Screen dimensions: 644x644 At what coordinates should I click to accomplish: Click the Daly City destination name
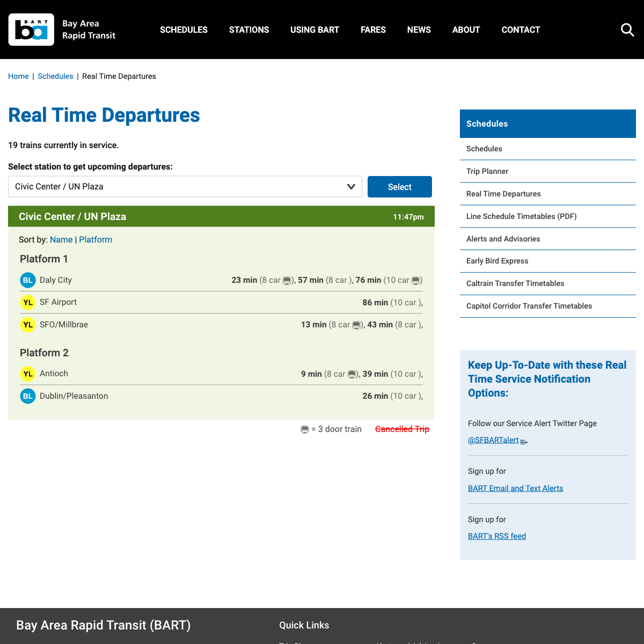pos(56,280)
